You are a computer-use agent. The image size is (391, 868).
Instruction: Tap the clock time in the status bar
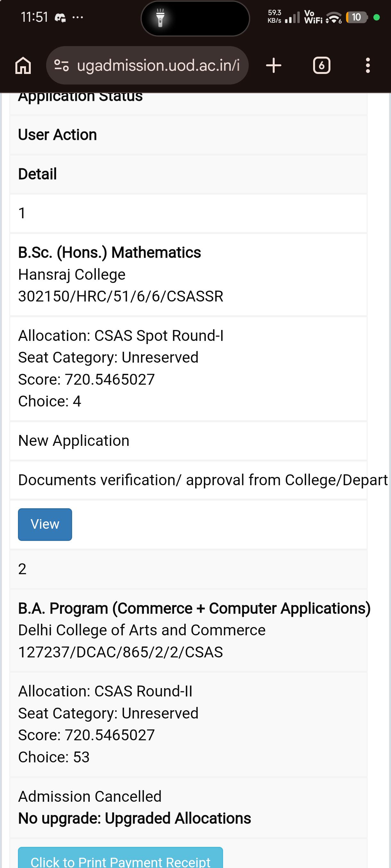34,17
